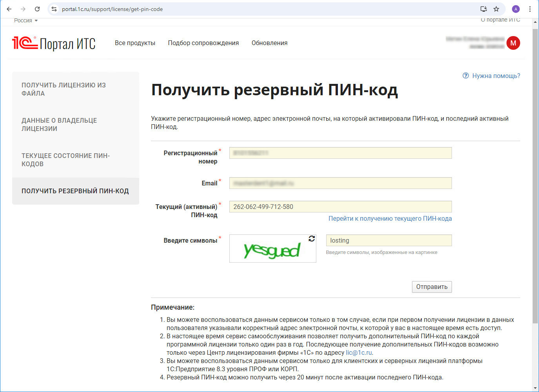Click the install app icon in the address bar

tap(484, 9)
